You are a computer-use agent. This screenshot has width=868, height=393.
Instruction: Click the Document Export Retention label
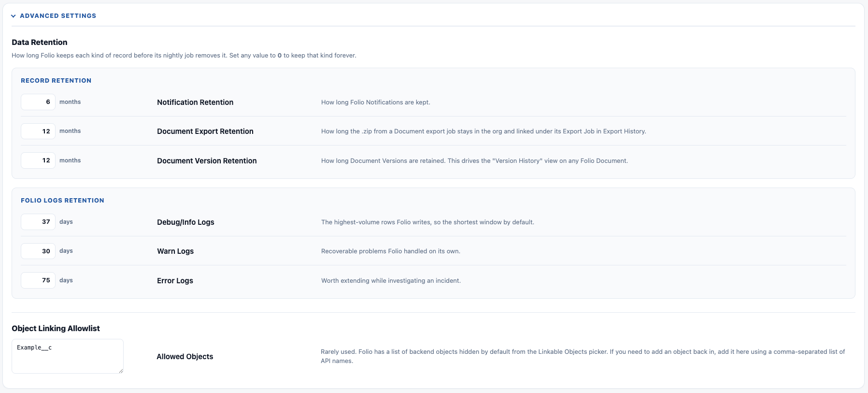pos(205,131)
